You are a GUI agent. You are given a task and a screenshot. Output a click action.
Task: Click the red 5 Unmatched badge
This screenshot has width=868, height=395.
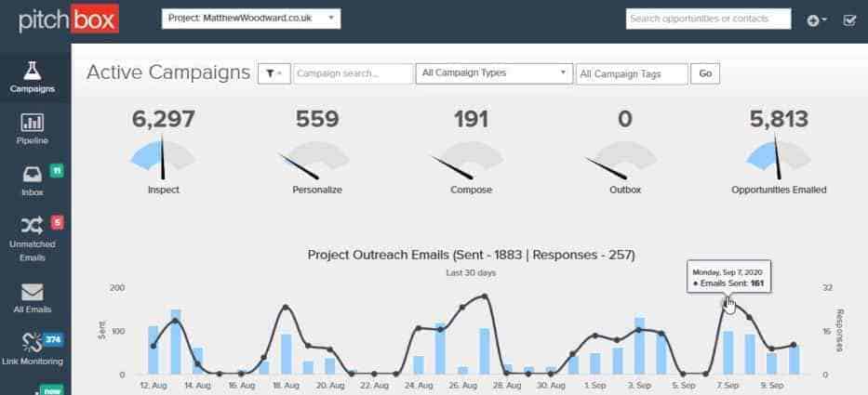(57, 222)
